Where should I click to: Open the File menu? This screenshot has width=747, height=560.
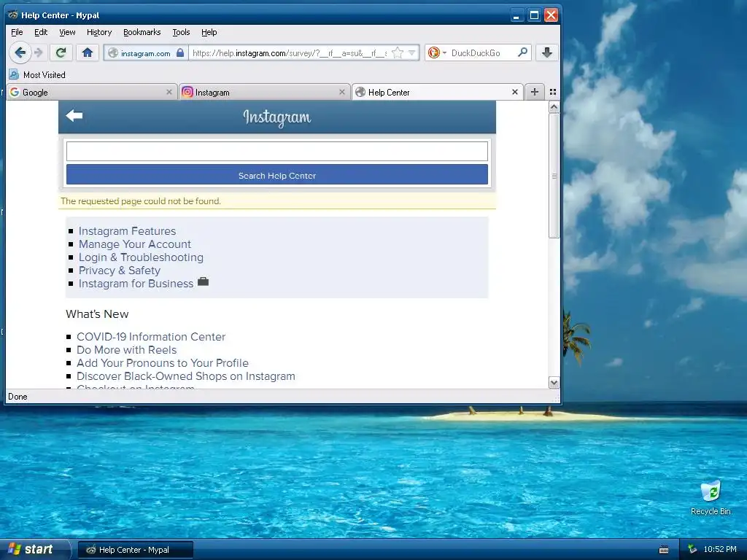pos(17,32)
